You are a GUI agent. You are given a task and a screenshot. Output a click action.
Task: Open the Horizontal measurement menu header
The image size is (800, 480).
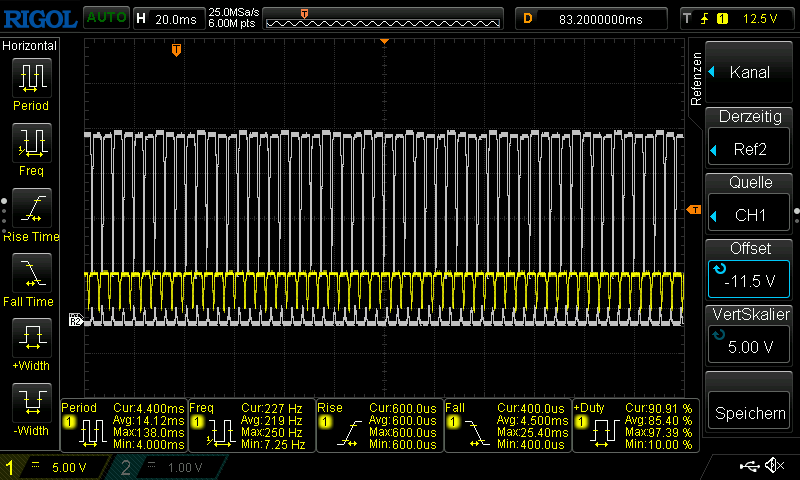coord(30,46)
